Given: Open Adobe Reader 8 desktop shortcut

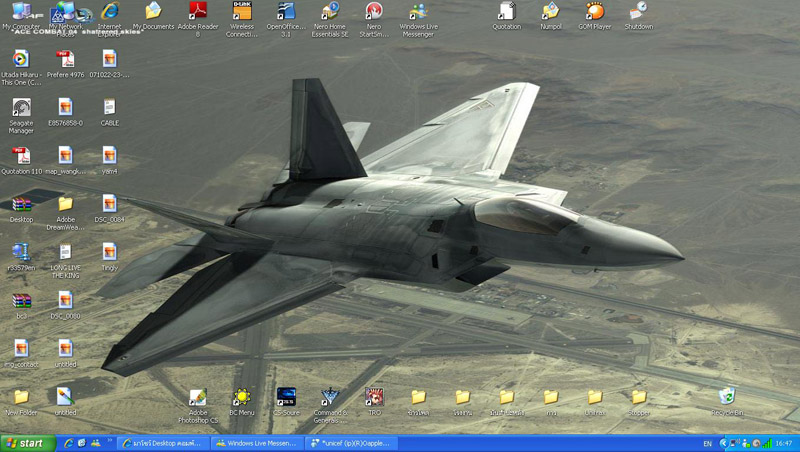Looking at the screenshot, I should click(197, 13).
